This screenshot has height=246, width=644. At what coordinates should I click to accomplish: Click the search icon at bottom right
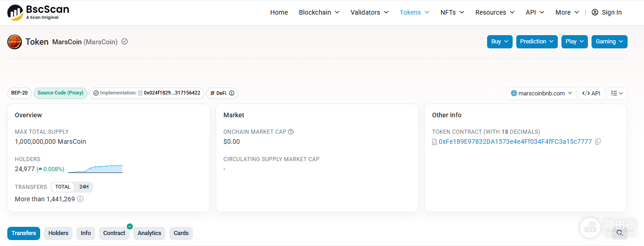(x=620, y=233)
